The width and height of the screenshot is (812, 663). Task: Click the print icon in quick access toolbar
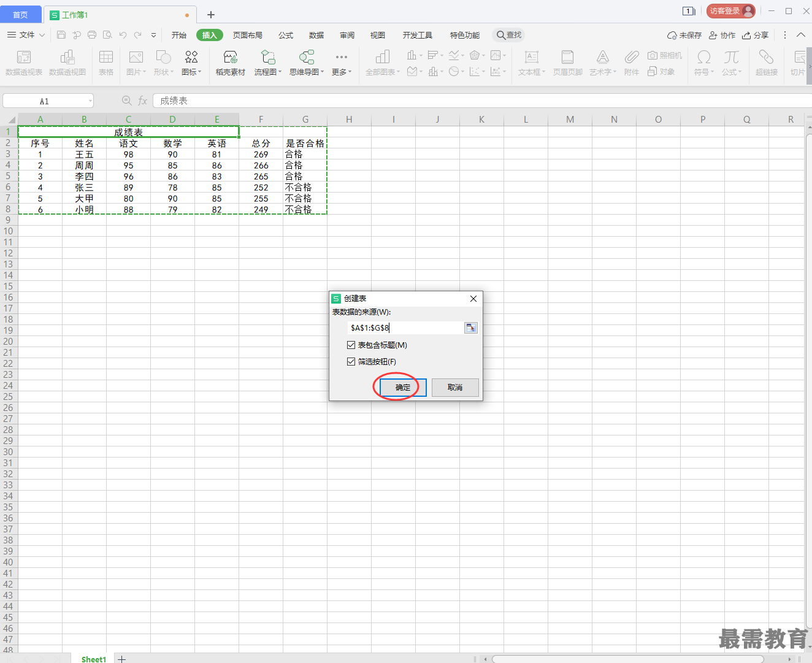tap(92, 35)
